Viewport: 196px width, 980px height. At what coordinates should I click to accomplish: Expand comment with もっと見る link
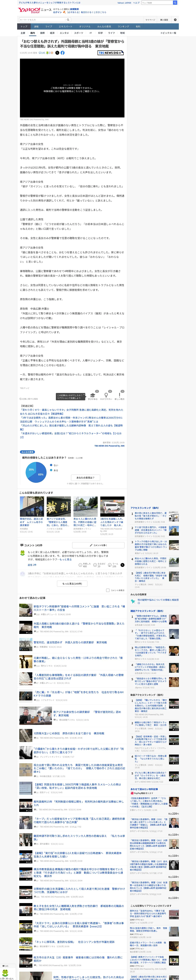pos(65,559)
